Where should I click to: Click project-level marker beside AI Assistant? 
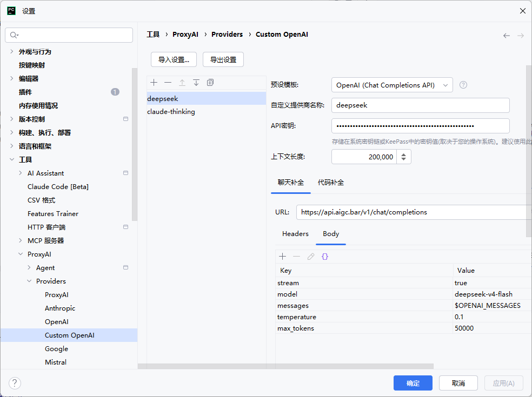click(x=125, y=173)
